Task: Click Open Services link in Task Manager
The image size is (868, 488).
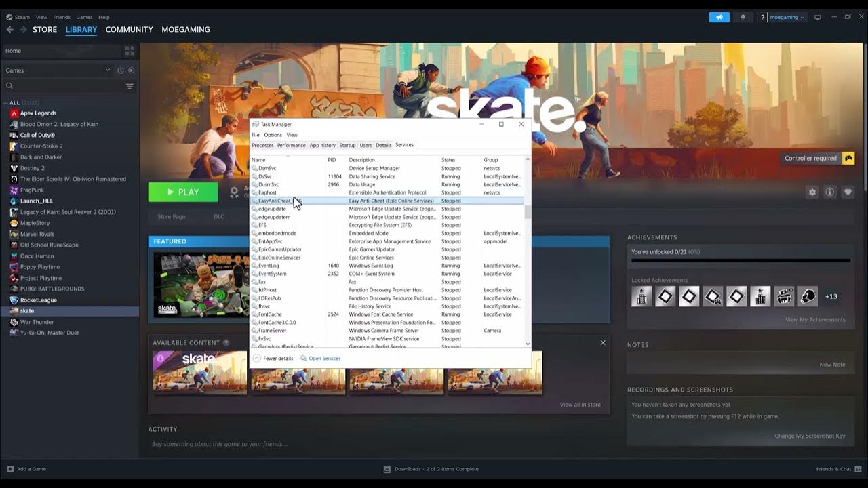Action: click(320, 358)
